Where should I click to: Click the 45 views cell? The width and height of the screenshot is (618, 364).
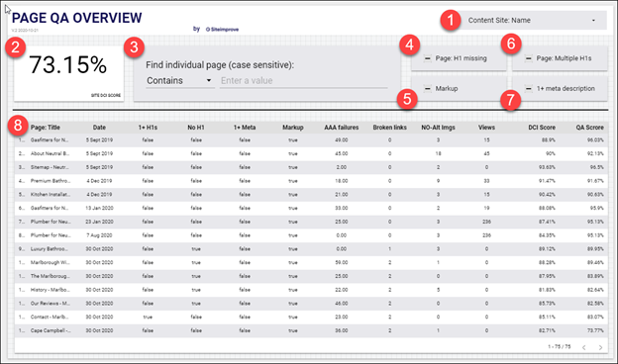(486, 153)
